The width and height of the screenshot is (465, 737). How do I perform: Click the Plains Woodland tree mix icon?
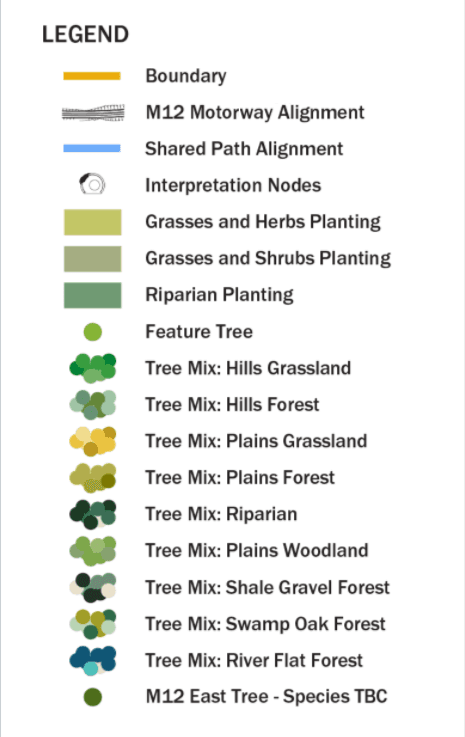click(x=93, y=551)
